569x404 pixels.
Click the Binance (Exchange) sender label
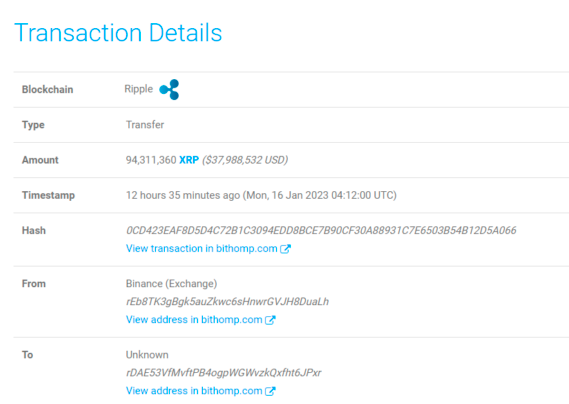(x=171, y=284)
